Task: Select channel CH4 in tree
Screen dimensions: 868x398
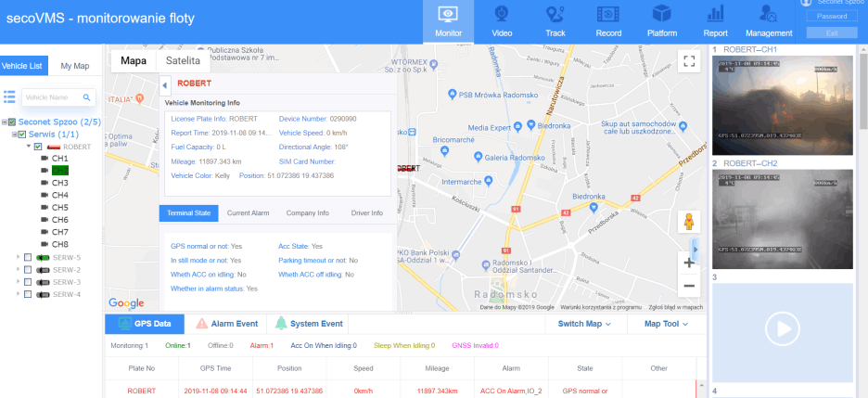Action: coord(59,195)
